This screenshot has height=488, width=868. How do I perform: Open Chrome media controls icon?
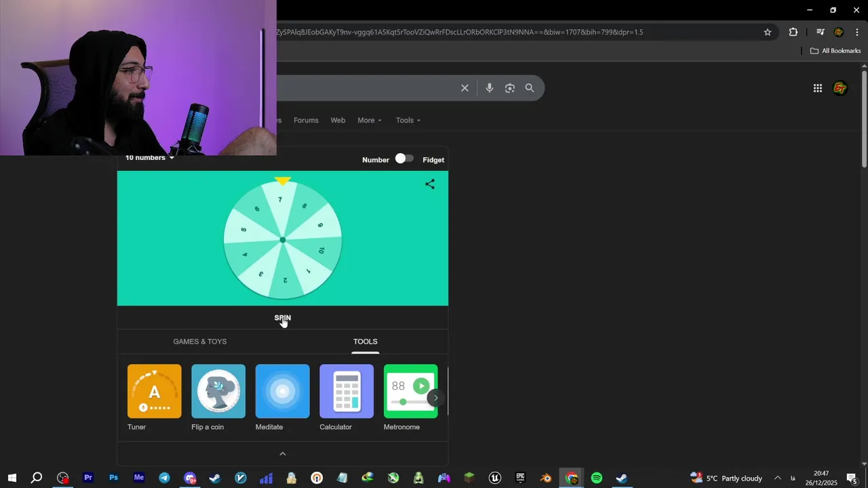[821, 32]
